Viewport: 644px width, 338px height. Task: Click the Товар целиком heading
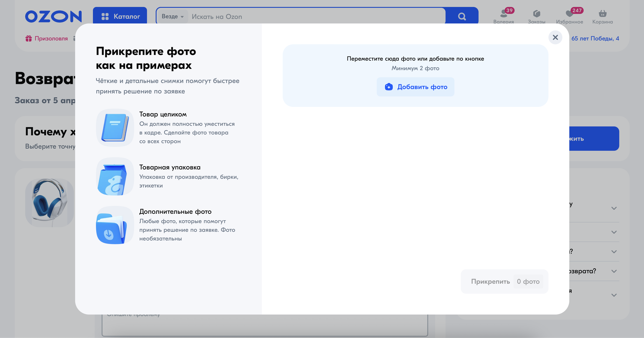163,114
